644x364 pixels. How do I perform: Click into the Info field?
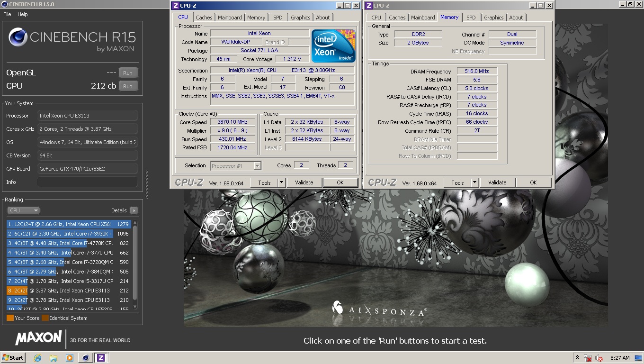88,182
